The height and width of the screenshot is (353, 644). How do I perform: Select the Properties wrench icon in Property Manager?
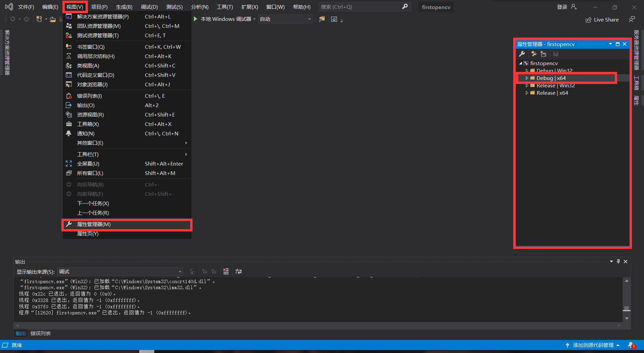522,54
